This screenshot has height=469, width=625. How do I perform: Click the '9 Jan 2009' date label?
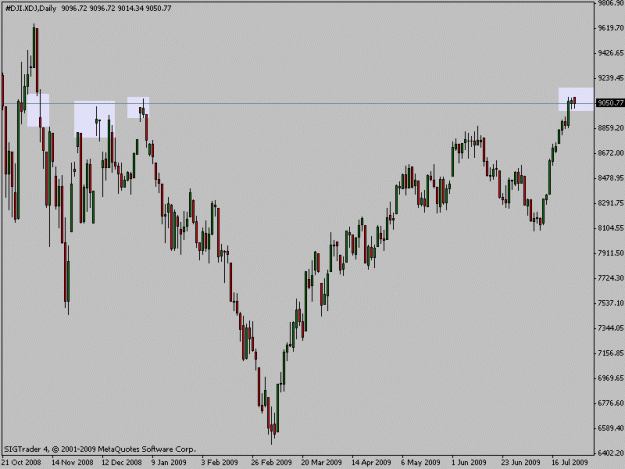(x=169, y=463)
